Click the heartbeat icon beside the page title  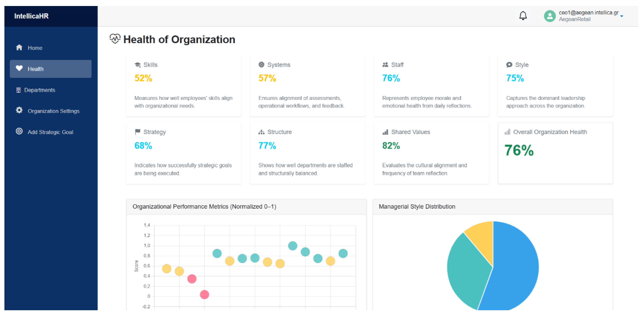tap(115, 39)
